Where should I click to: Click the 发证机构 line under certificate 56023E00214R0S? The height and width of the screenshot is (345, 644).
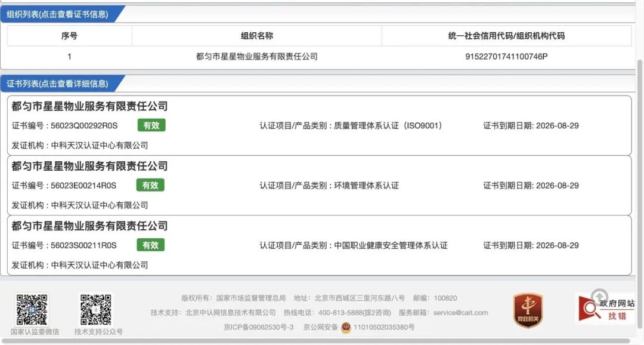[80, 205]
